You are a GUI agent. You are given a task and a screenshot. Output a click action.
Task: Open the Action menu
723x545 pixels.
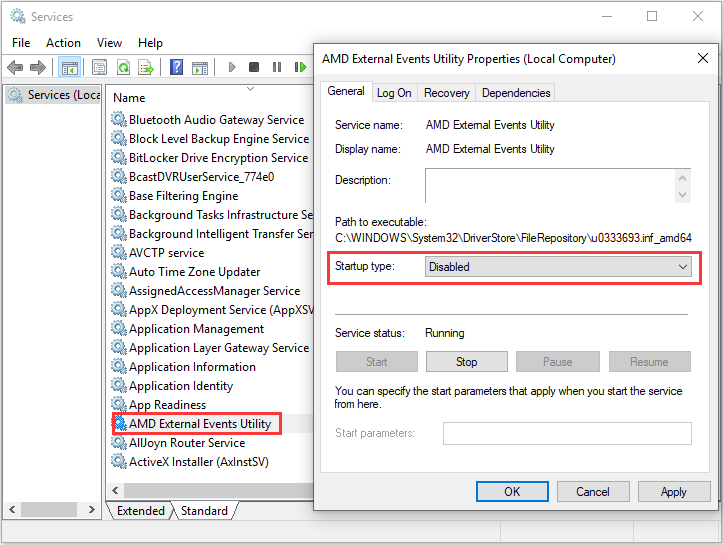[x=63, y=43]
